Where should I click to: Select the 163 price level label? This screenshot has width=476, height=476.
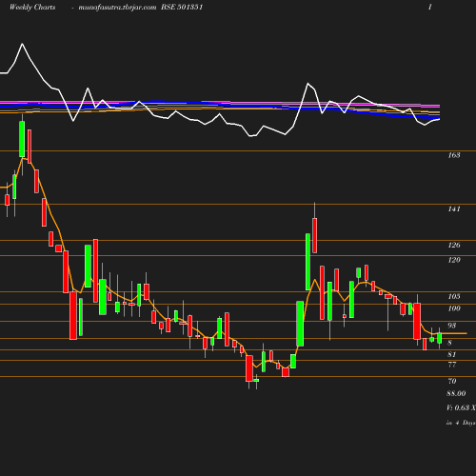pos(454,155)
